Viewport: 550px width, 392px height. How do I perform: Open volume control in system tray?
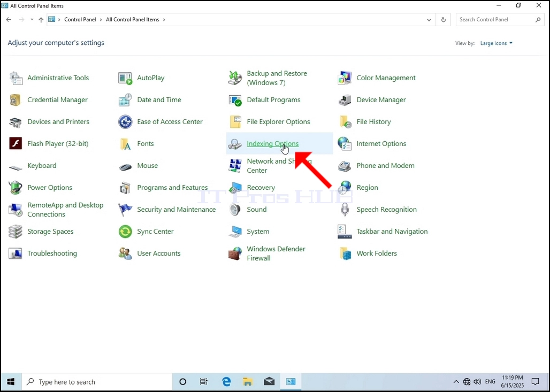click(x=477, y=382)
